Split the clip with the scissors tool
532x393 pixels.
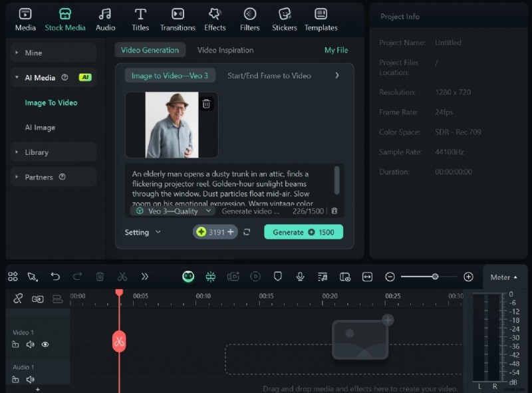coord(122,277)
